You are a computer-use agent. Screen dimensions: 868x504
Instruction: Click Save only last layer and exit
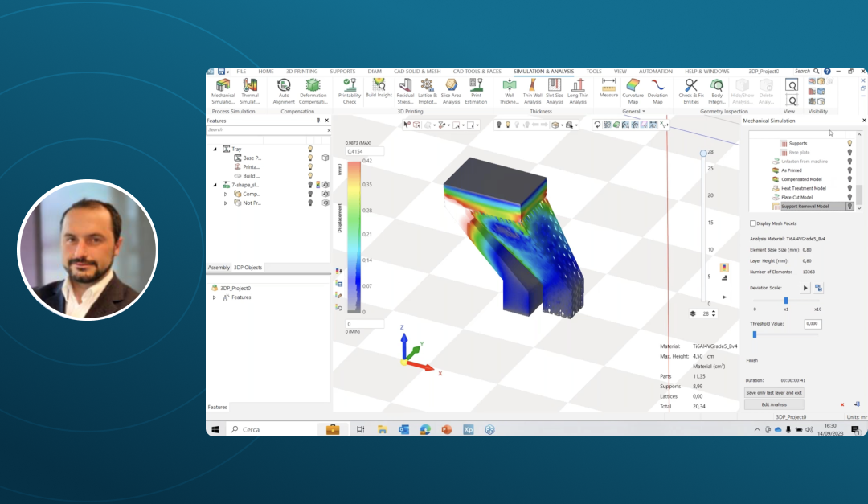[774, 393]
